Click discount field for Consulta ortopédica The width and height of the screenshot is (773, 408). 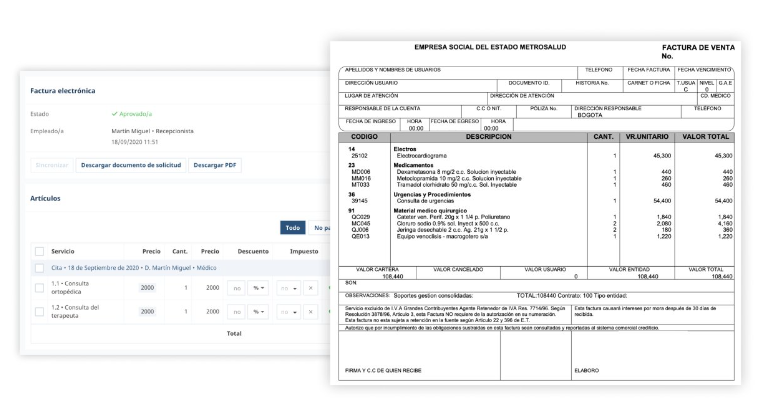coord(237,288)
